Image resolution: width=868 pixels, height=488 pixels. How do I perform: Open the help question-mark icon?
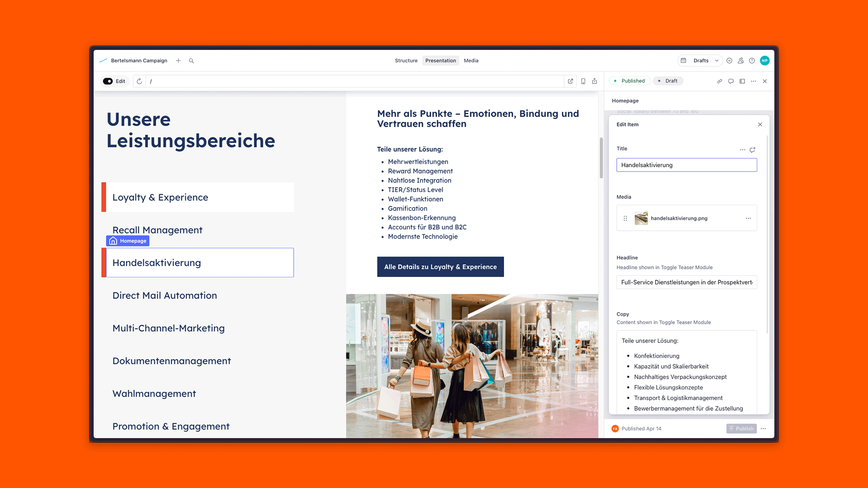coord(752,61)
